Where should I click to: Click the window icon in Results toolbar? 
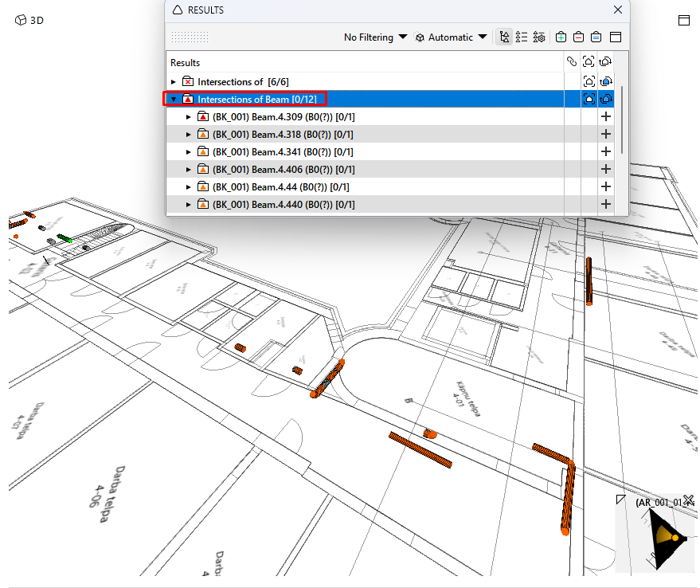coord(616,37)
